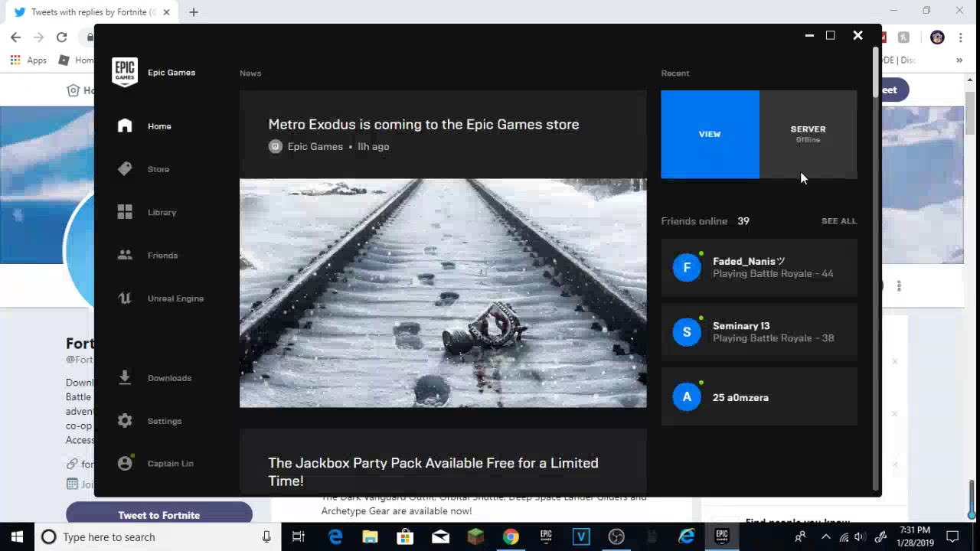Click Tweet to Fortnite button on Twitter

(x=159, y=514)
